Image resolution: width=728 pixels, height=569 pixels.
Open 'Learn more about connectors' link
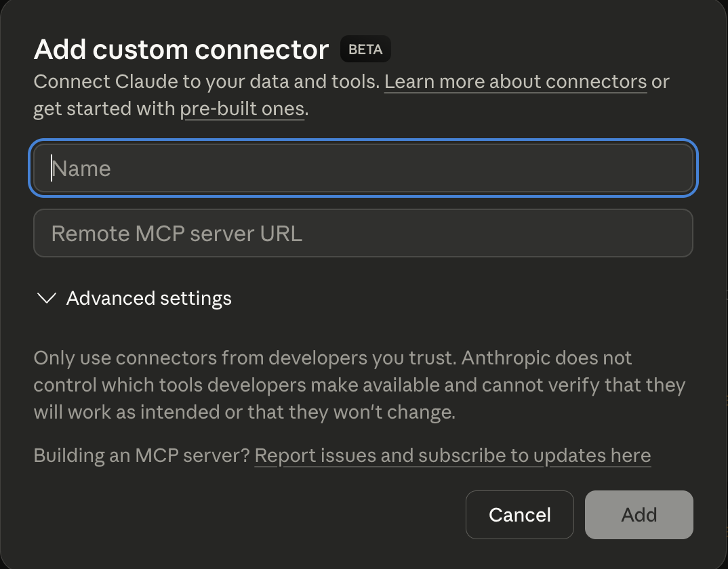(515, 82)
